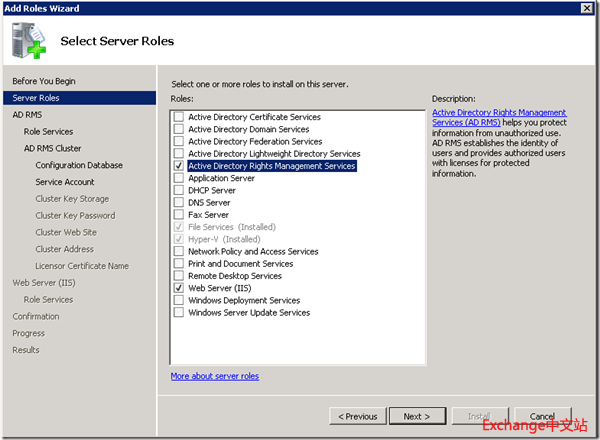Check Active Directory Certificate Services checkbox
600x440 pixels.
pyautogui.click(x=179, y=117)
